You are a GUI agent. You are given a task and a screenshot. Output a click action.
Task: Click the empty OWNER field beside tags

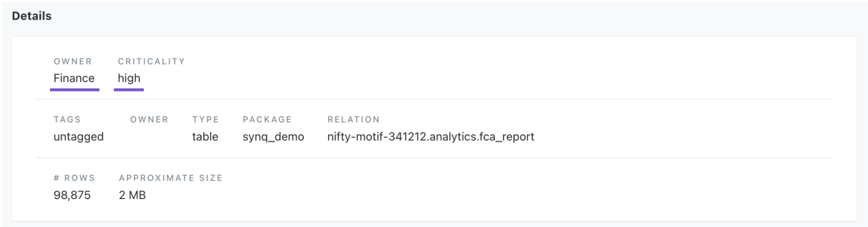pyautogui.click(x=149, y=136)
